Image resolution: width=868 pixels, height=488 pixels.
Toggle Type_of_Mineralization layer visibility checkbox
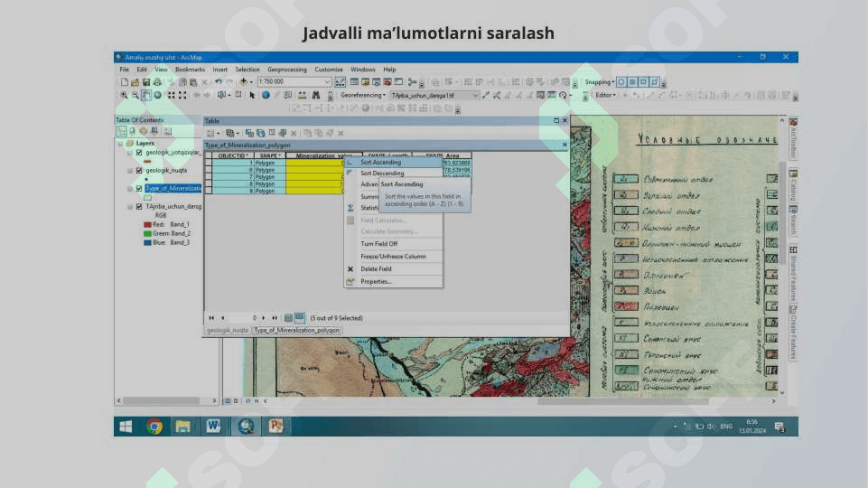click(x=139, y=189)
